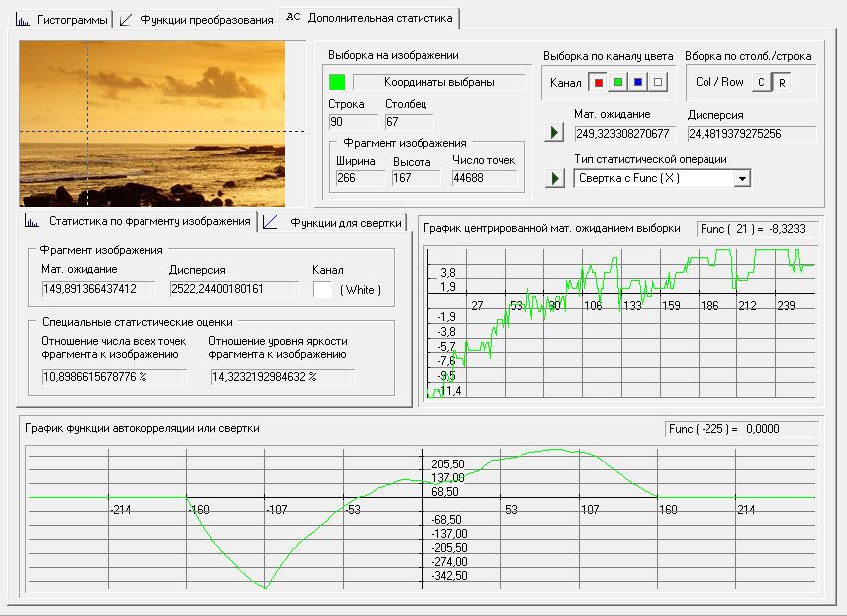Click the Func ( -225 ) = 0,0000 readout
Image resolution: width=847 pixels, height=616 pixels.
741,429
